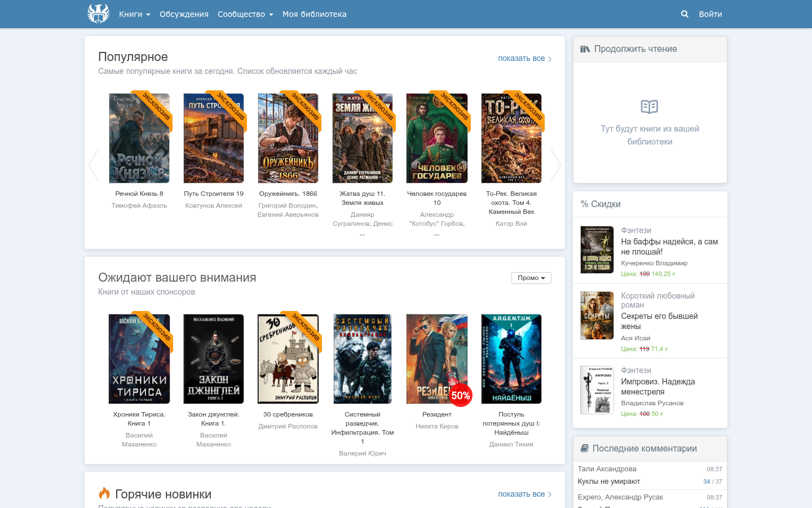This screenshot has width=812, height=508.
Task: Click author link Ковтунов Алексей
Action: click(214, 205)
